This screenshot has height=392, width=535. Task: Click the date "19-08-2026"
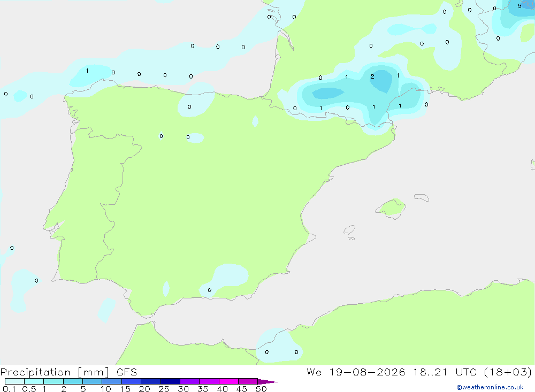[367, 372]
